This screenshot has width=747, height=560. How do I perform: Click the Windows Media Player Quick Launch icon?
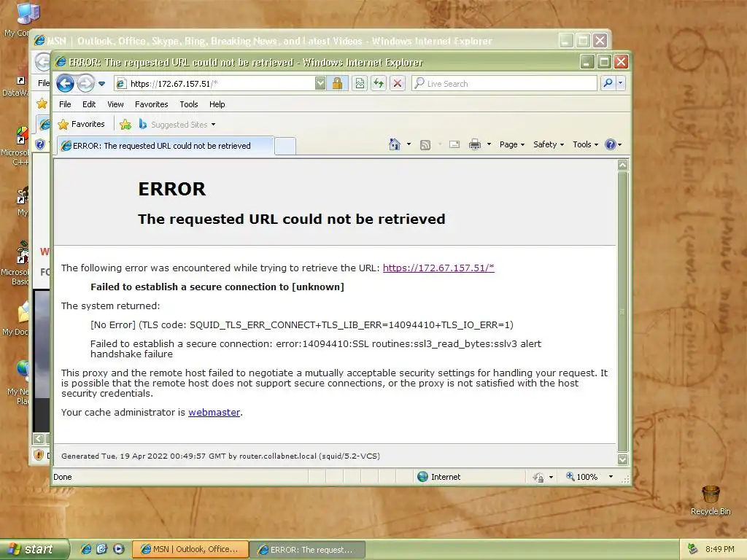[119, 549]
